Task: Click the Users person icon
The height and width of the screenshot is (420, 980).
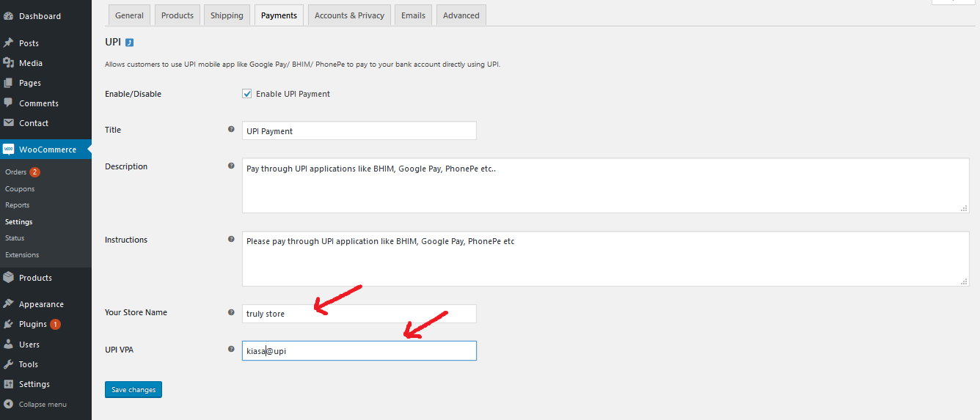Action: pos(9,345)
